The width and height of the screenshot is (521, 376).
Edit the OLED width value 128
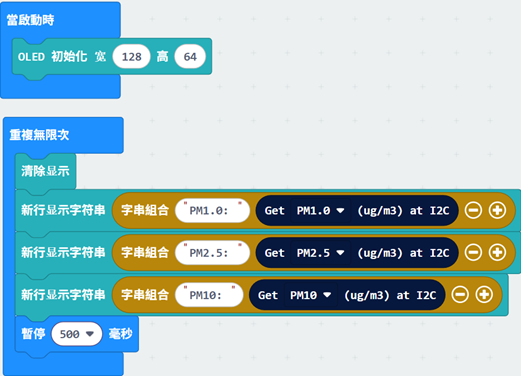132,57
